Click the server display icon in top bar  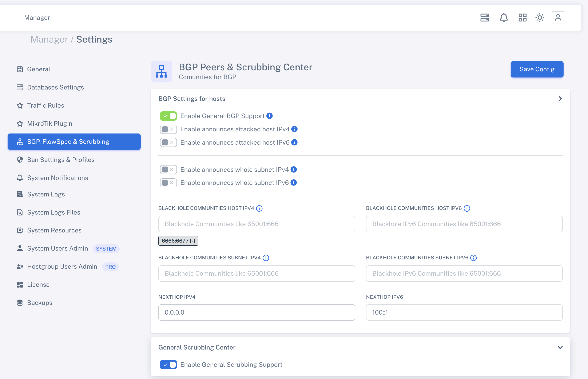484,17
